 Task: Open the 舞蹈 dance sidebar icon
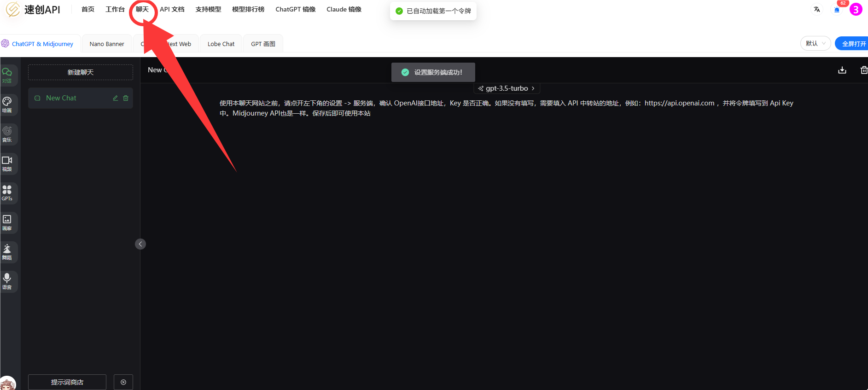click(7, 252)
